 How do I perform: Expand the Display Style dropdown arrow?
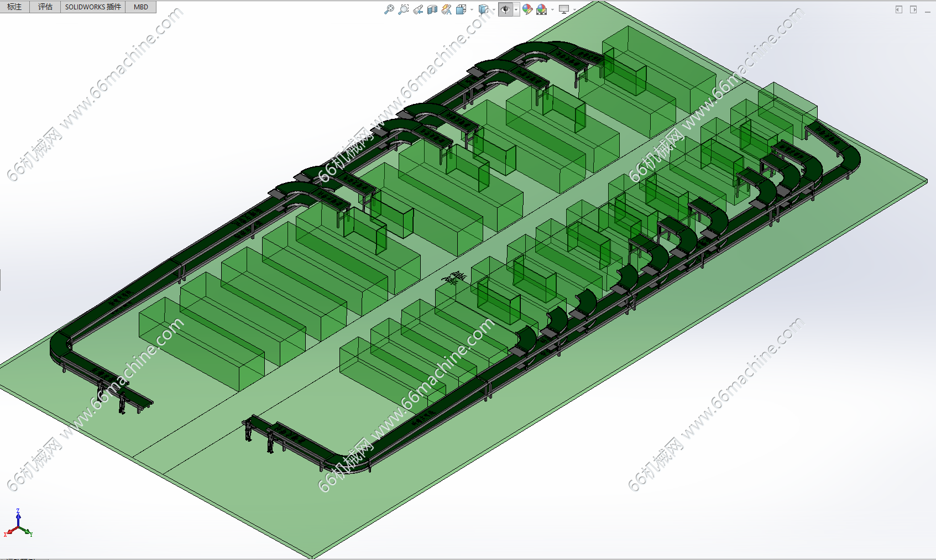pos(494,9)
